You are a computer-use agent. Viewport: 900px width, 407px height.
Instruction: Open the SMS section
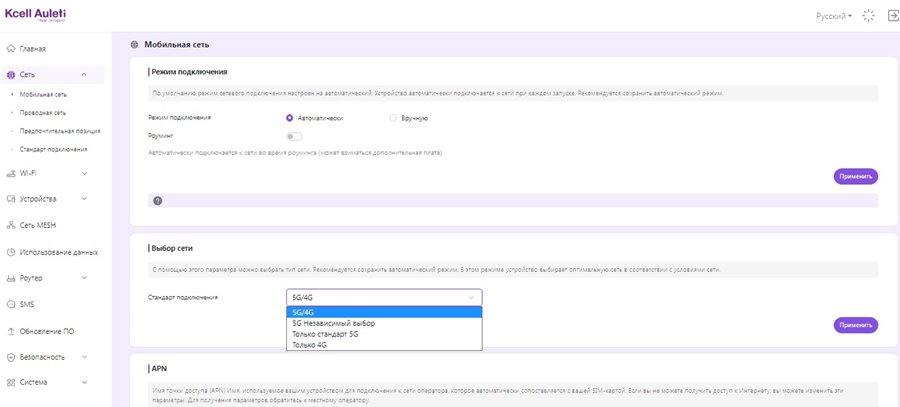click(27, 304)
